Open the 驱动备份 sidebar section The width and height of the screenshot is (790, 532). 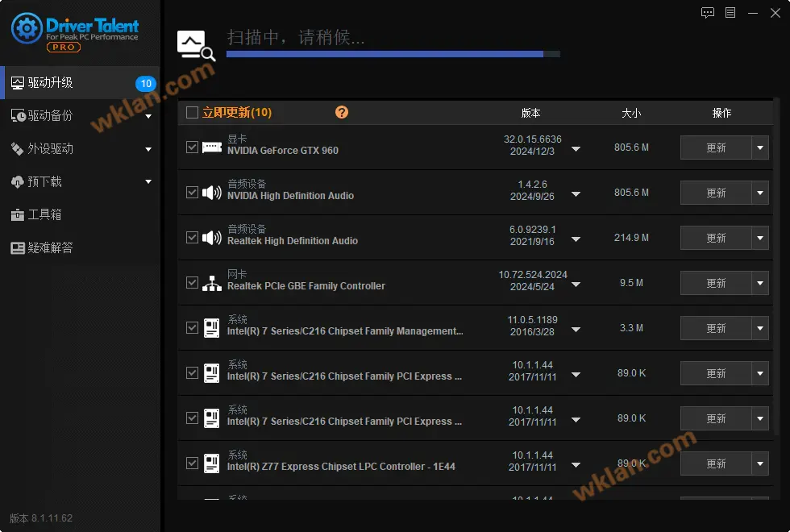click(x=80, y=116)
